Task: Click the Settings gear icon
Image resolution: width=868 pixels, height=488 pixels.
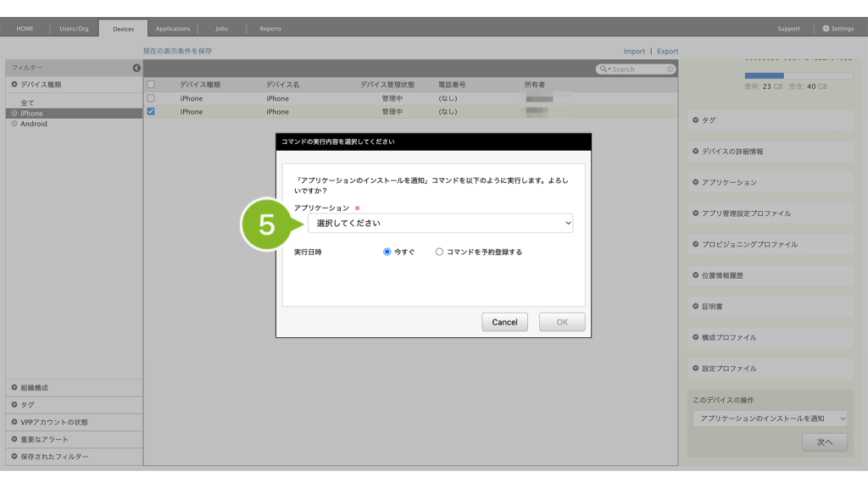Action: tap(826, 29)
